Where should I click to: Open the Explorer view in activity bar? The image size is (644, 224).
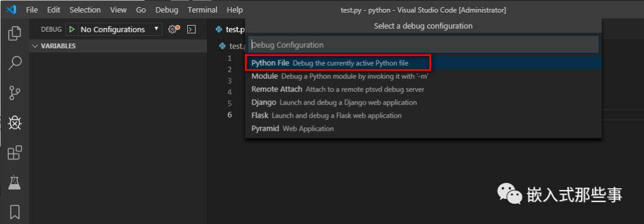click(15, 33)
